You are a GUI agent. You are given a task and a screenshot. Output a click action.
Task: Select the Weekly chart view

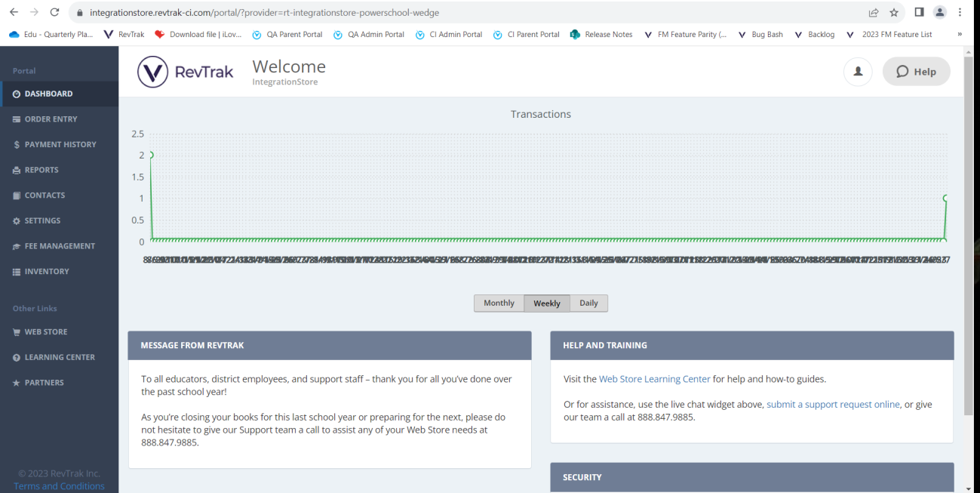click(x=547, y=303)
